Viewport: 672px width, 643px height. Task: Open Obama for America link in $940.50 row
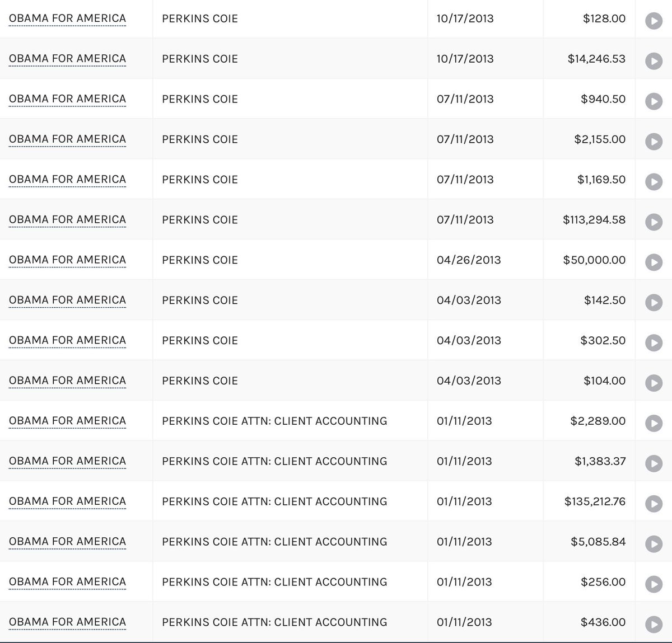(x=67, y=99)
